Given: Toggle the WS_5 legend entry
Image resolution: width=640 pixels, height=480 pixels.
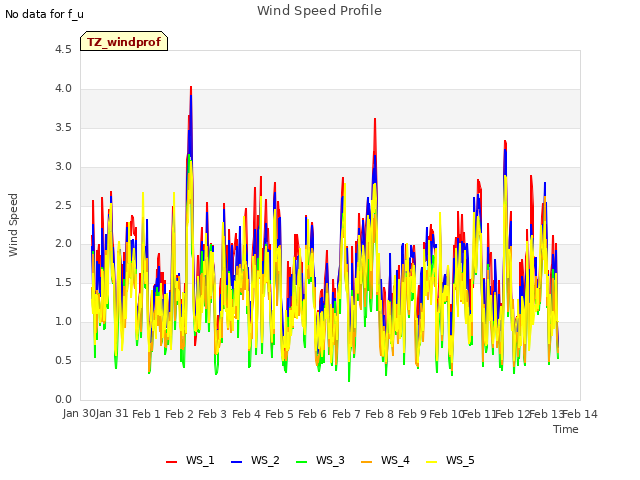Looking at the screenshot, I should tap(450, 460).
